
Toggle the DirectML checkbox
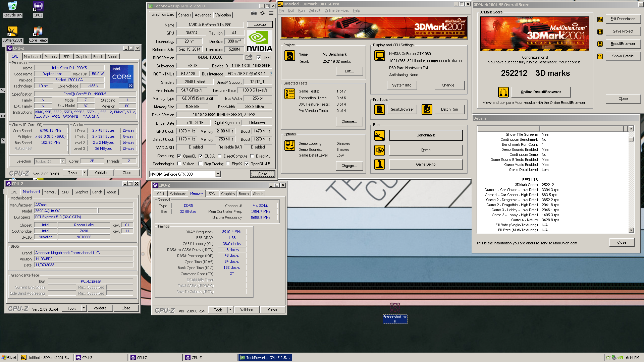coord(252,156)
